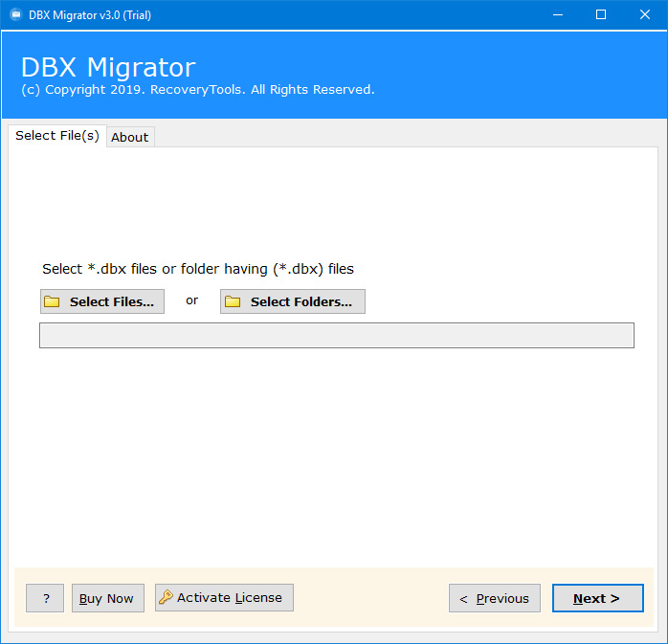Click Select Files... text label

112,301
